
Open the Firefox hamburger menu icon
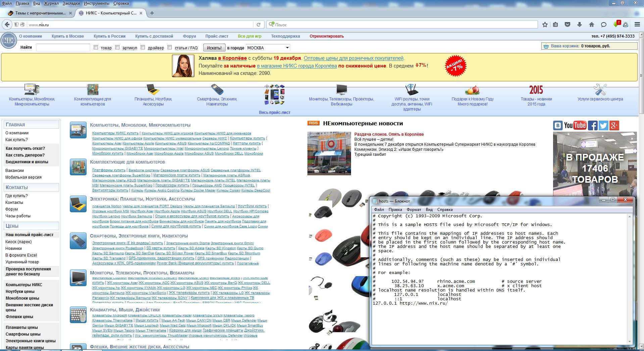pyautogui.click(x=637, y=25)
